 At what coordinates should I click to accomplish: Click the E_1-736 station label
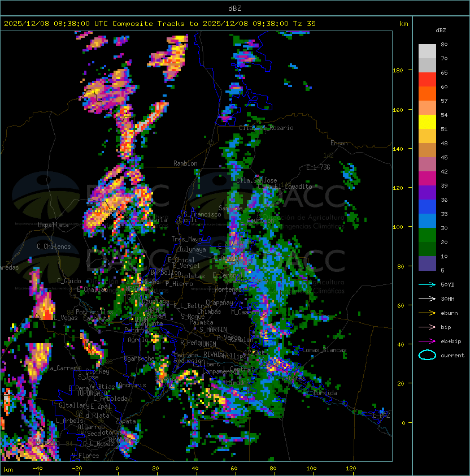pyautogui.click(x=318, y=167)
